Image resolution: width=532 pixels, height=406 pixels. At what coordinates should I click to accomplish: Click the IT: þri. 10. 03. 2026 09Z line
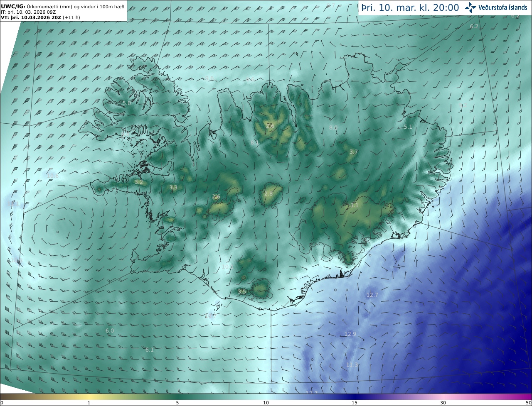[x=28, y=12]
